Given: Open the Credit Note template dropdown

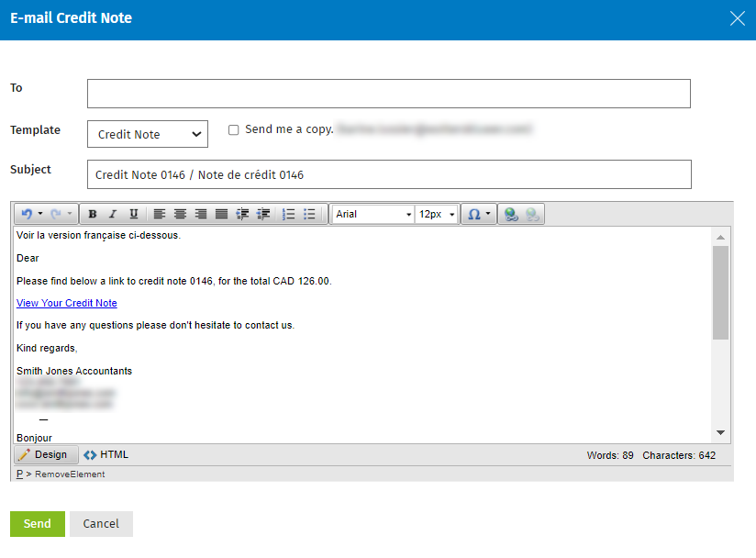Looking at the screenshot, I should pyautogui.click(x=148, y=134).
